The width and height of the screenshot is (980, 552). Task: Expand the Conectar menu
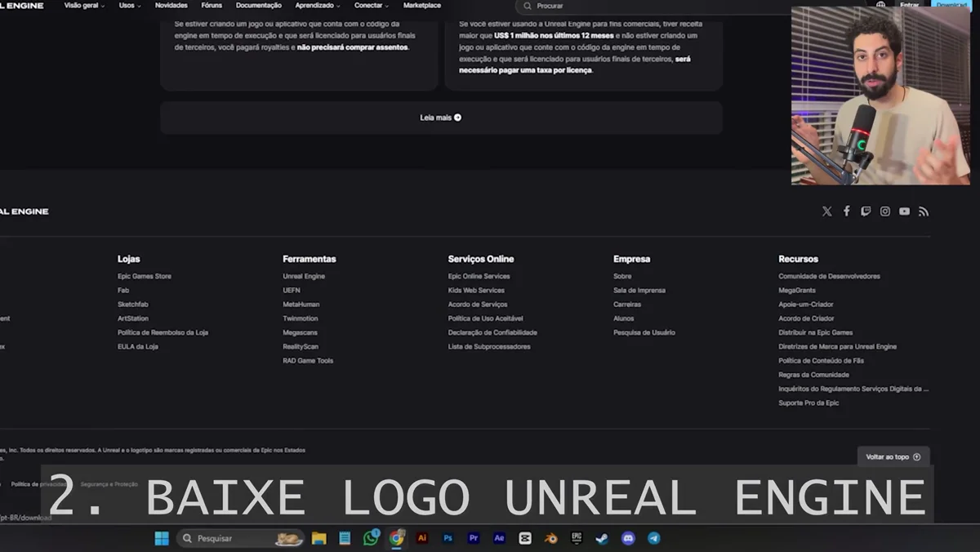pyautogui.click(x=369, y=4)
